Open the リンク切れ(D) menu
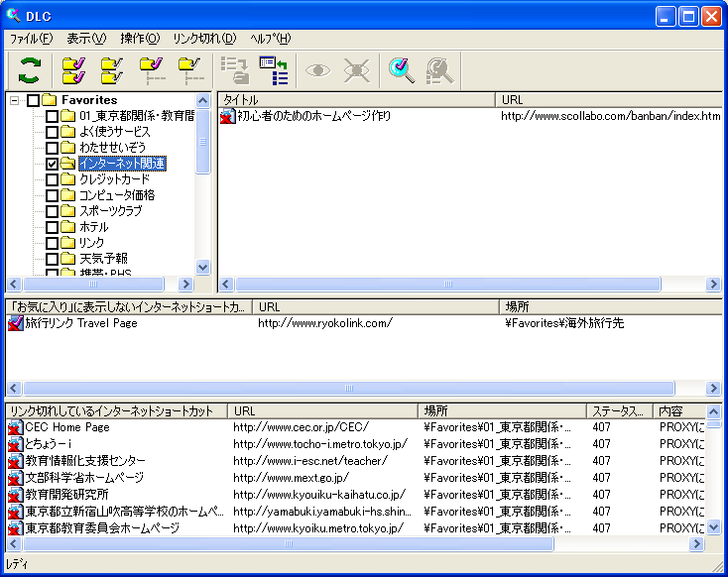This screenshot has height=577, width=728. pos(204,39)
